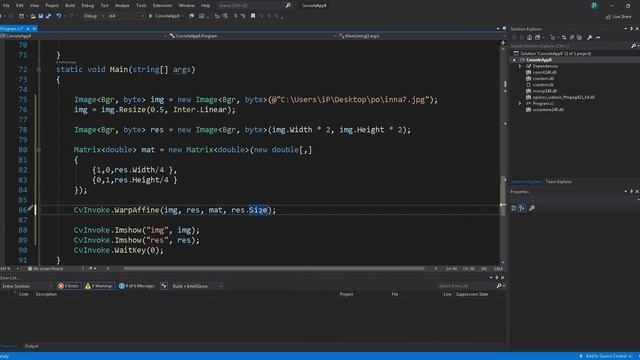This screenshot has height=360, width=640.
Task: Expand the Program.cs node
Action: tap(520, 104)
